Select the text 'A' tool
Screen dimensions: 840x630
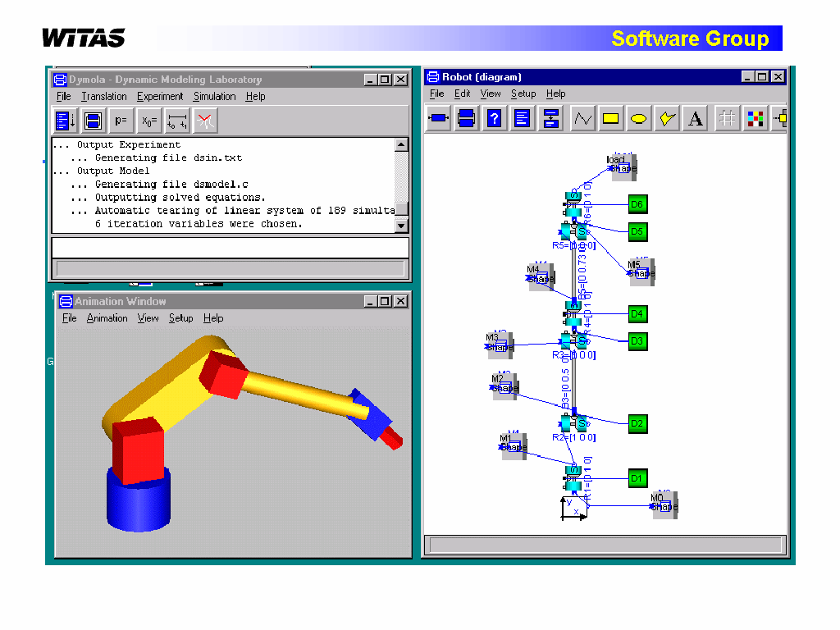[695, 118]
